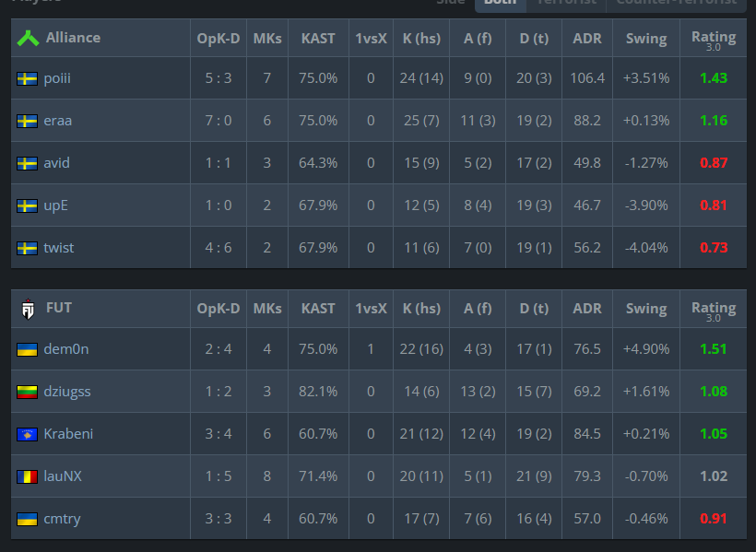
Task: Click the Alliance team logo icon
Action: pyautogui.click(x=28, y=38)
